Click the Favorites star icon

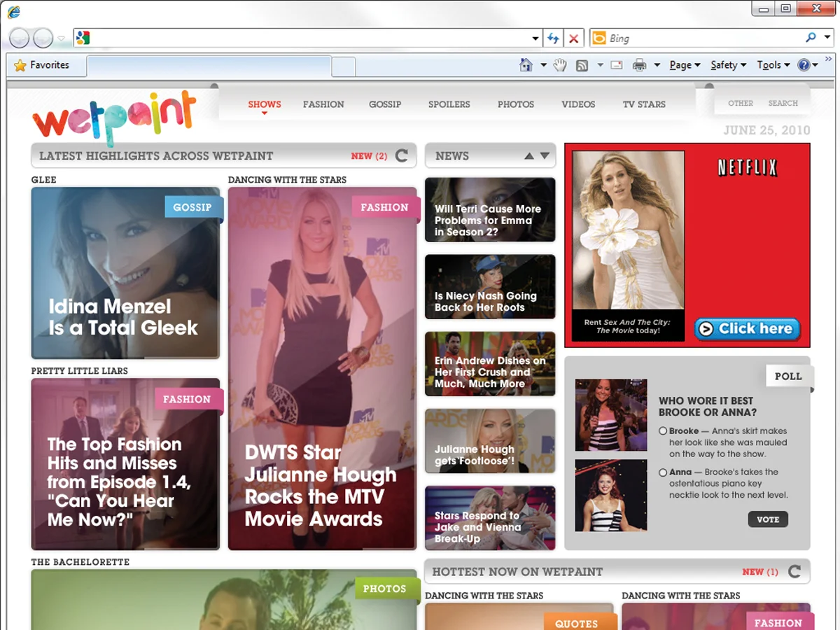click(20, 65)
